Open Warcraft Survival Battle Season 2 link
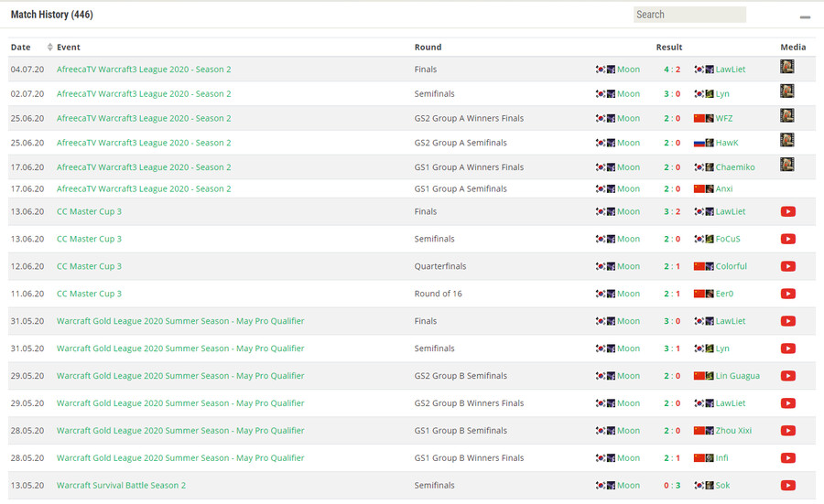This screenshot has height=504, width=824. 121,486
